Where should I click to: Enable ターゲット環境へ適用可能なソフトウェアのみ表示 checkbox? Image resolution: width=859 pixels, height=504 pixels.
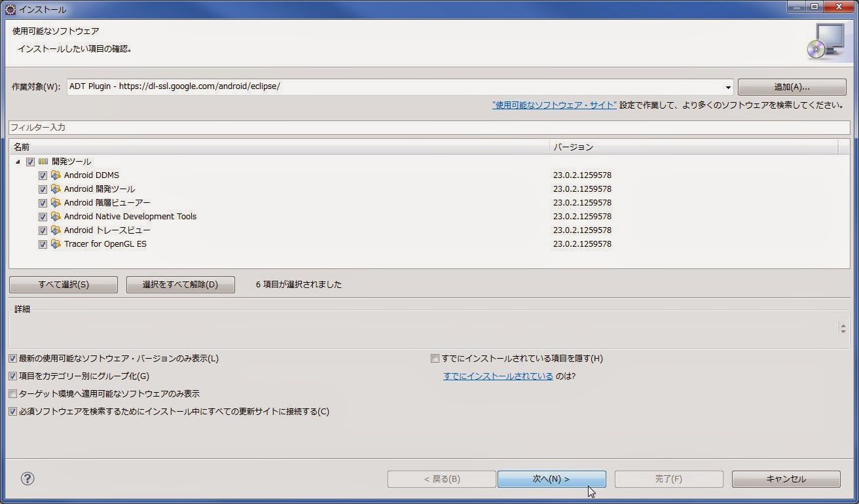coord(13,394)
